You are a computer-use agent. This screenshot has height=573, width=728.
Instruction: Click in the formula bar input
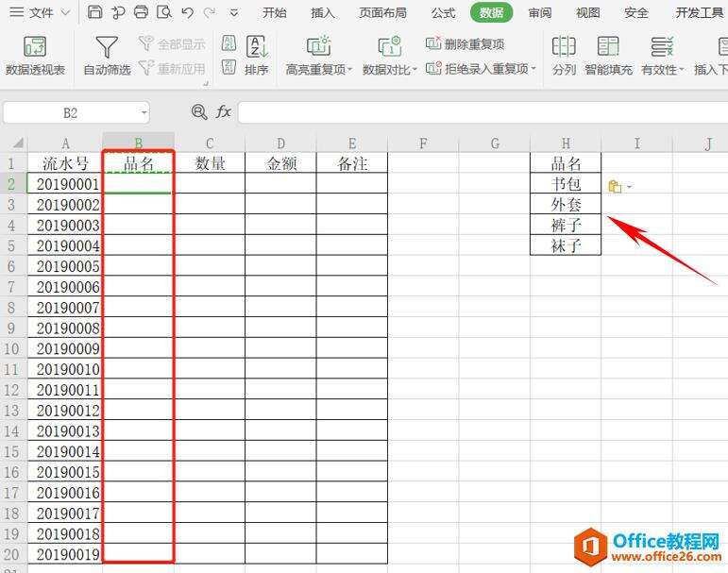(483, 113)
